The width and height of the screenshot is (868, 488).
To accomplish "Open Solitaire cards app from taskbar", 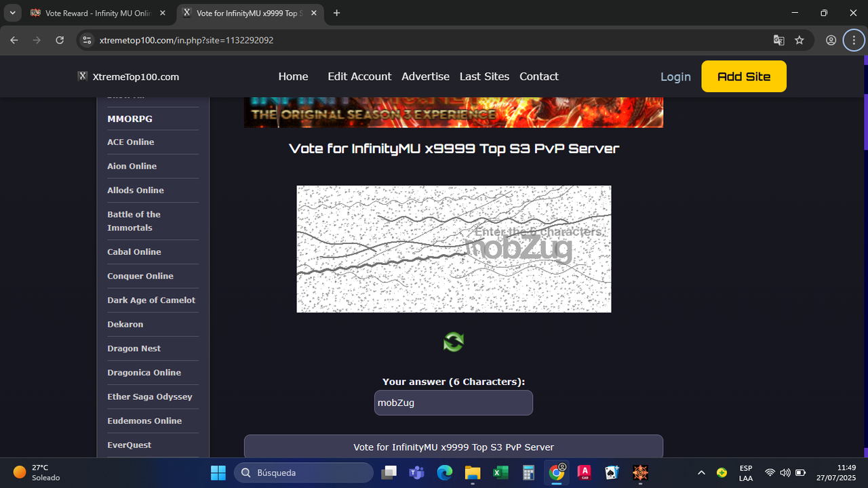I will (612, 472).
